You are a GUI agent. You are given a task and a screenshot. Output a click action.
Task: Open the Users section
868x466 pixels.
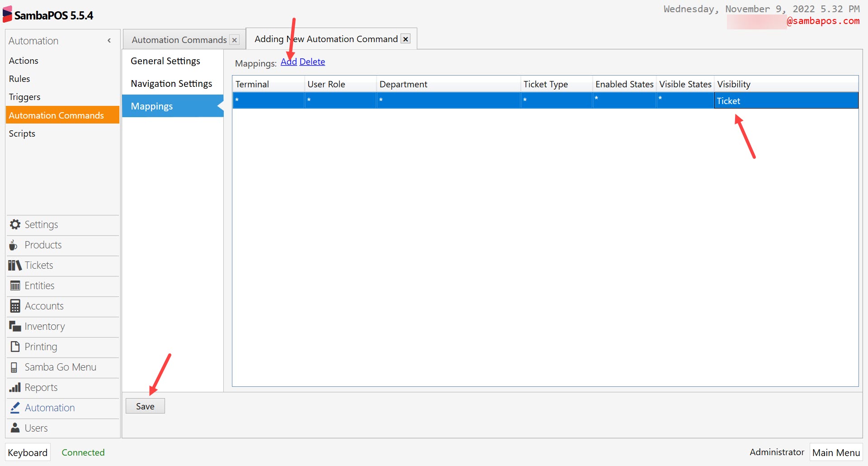click(x=36, y=428)
